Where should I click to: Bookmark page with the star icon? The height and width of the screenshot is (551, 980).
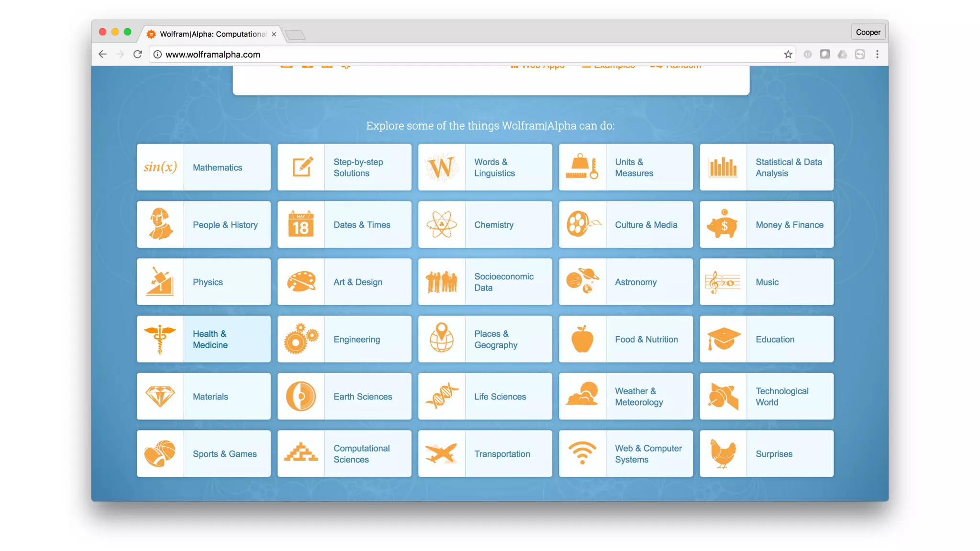pyautogui.click(x=788, y=55)
